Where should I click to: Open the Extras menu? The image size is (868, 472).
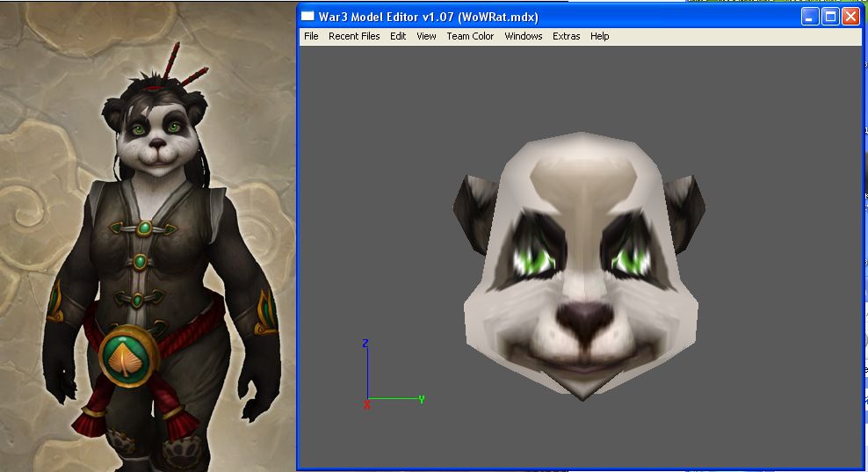567,36
